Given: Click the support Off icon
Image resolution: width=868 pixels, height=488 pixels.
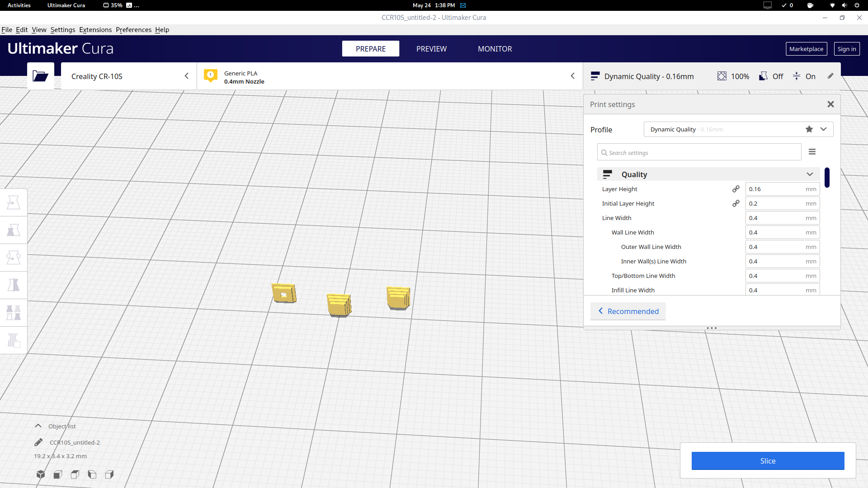Looking at the screenshot, I should point(763,76).
